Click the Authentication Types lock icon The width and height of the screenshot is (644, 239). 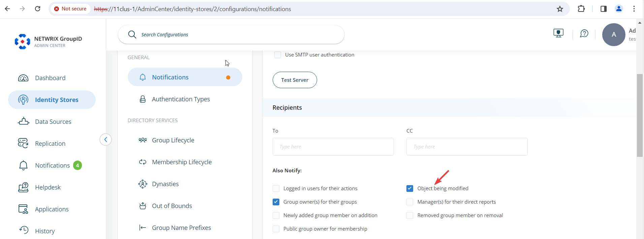(x=143, y=99)
